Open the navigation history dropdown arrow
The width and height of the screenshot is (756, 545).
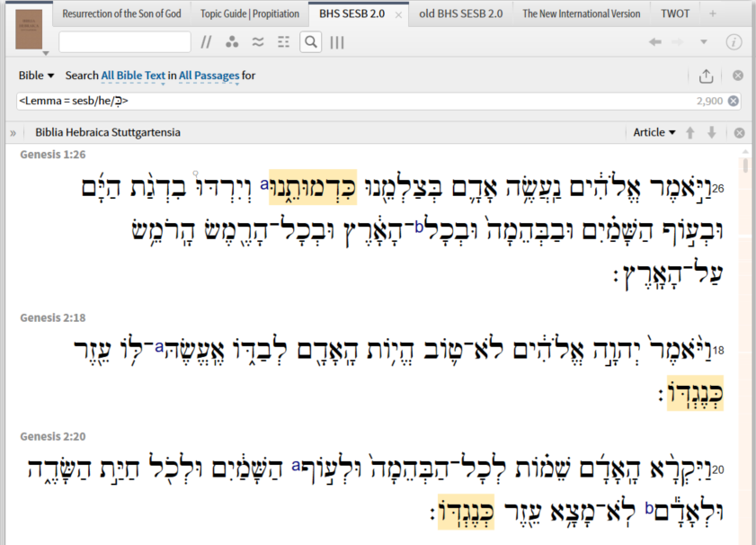click(x=704, y=42)
